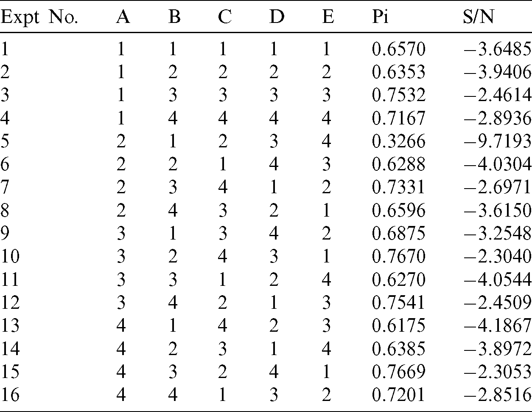The image size is (532, 412).
Task: Click the Pi value 0.6385
Action: point(398,348)
